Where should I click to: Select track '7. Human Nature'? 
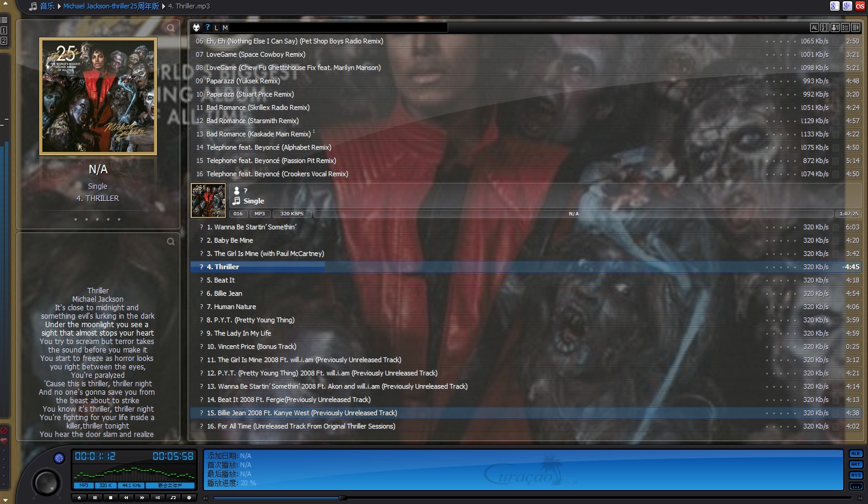(x=525, y=307)
